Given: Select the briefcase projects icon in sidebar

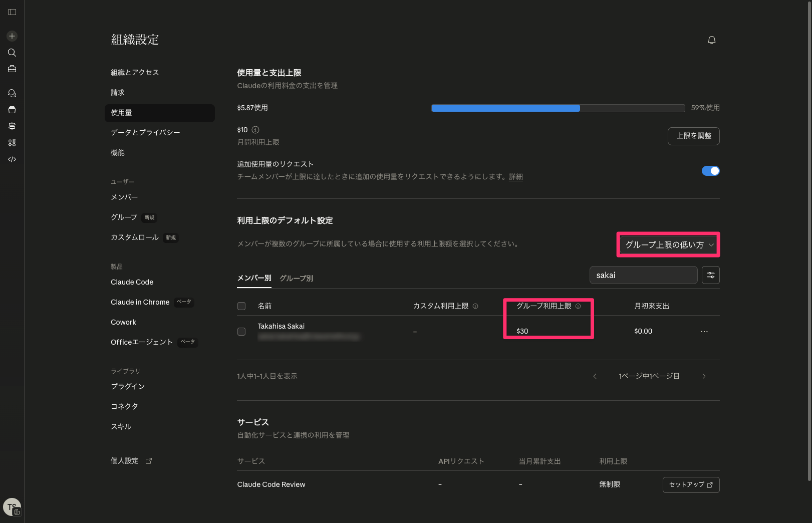Looking at the screenshot, I should pyautogui.click(x=12, y=69).
